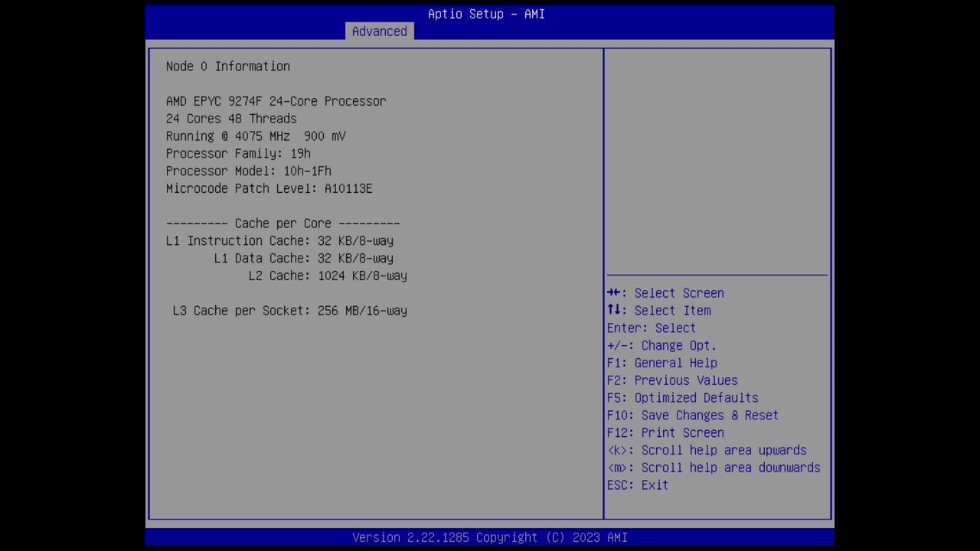Click Microcode Patch Level: A10113E text
The width and height of the screenshot is (980, 551).
269,188
